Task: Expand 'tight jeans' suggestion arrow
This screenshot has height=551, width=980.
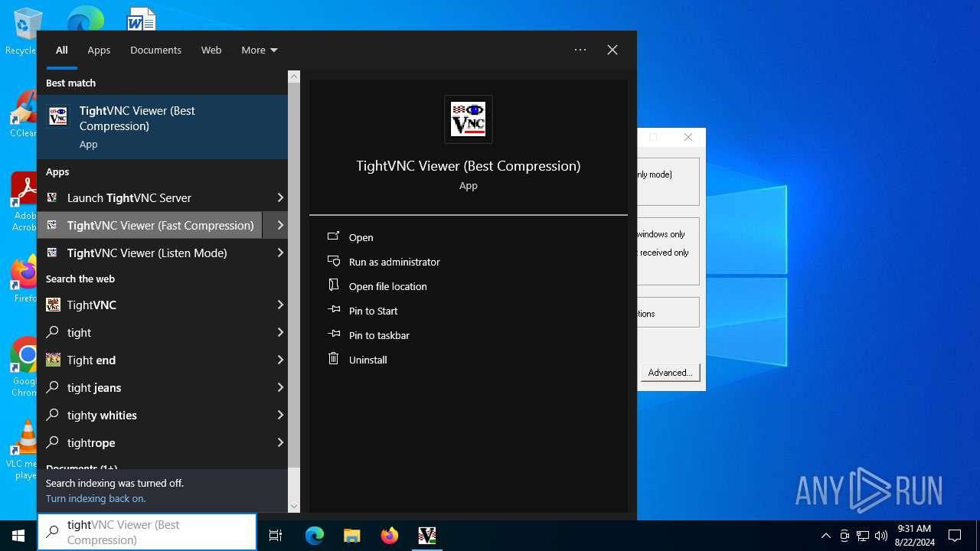Action: point(280,387)
